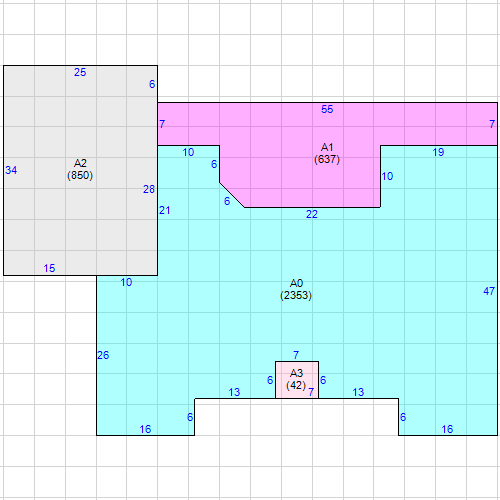Click the 55 dimension on area A1
The height and width of the screenshot is (500, 500).
click(327, 109)
